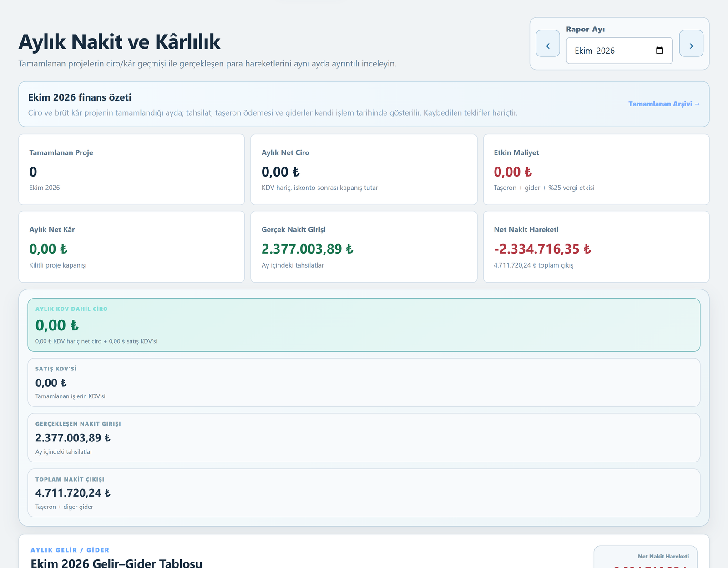Image resolution: width=728 pixels, height=568 pixels.
Task: Click the SATIŞ KDV'Sİ label
Action: coord(56,369)
